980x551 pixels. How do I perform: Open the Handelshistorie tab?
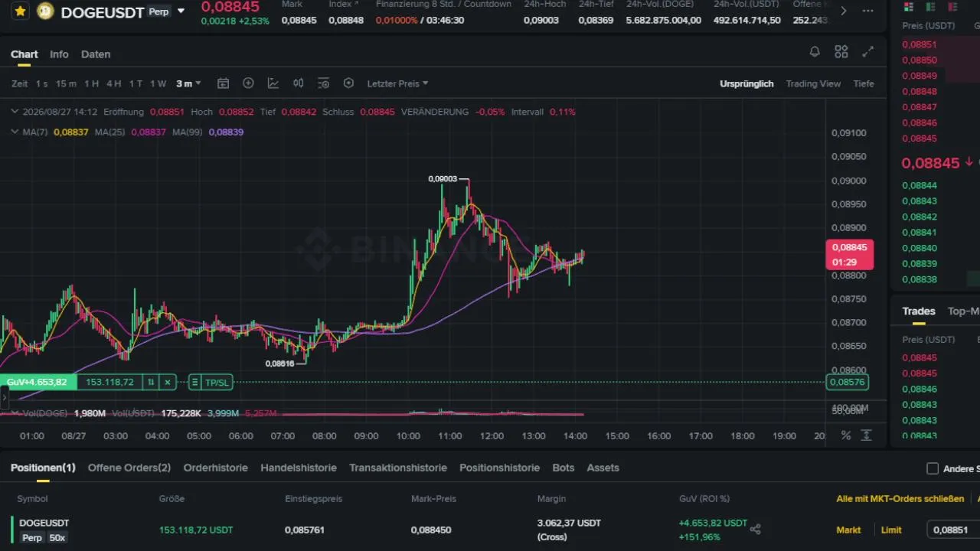299,468
